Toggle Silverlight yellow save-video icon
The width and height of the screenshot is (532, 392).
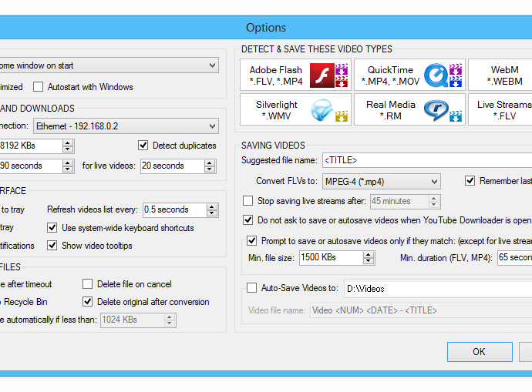[342, 116]
